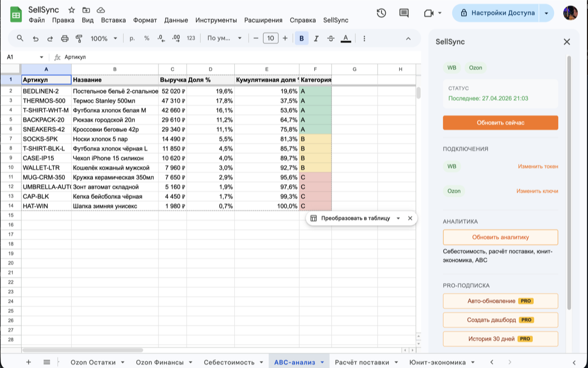Switch to the Юнит-экономика sheet
Screen dimensions: 588x368
coord(437,362)
